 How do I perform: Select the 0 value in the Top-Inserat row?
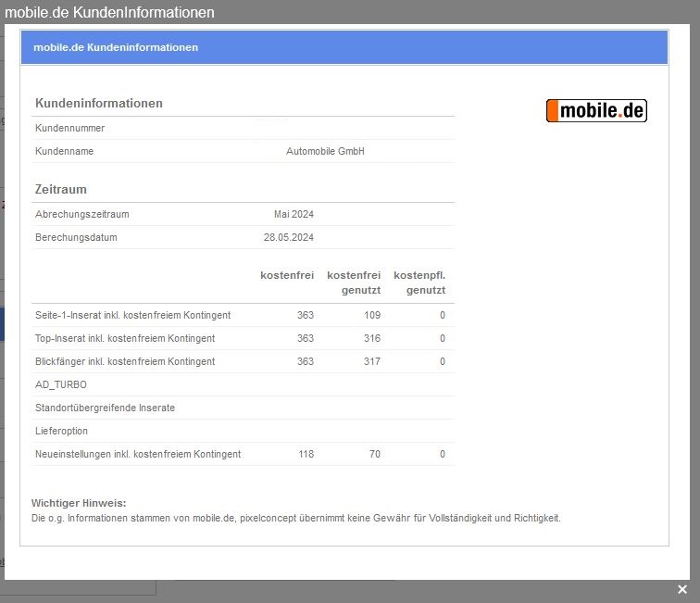pos(443,339)
